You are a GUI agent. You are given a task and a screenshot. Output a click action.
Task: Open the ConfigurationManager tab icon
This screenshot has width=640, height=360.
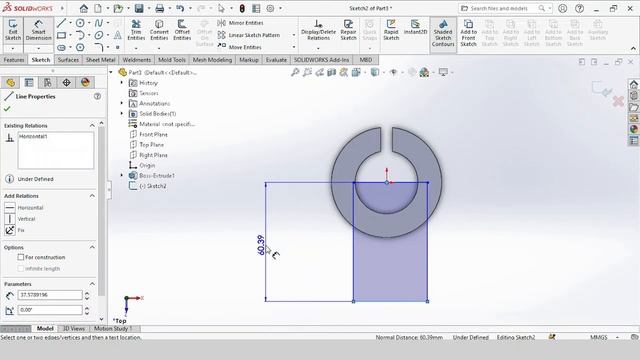47,82
